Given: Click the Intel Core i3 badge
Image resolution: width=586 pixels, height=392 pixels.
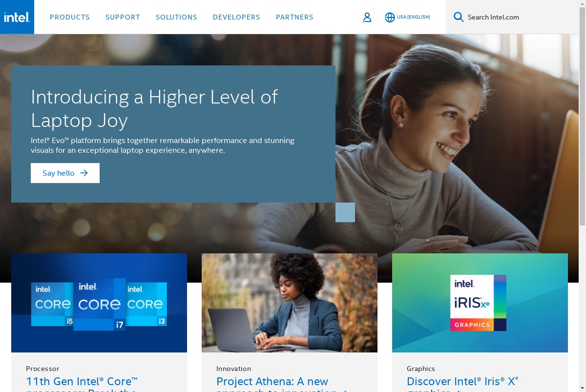Looking at the screenshot, I should [146, 304].
